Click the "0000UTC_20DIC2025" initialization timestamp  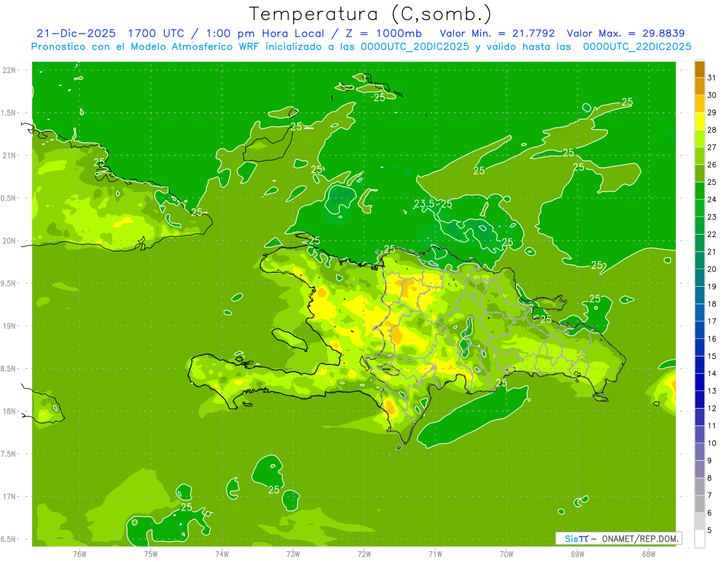click(414, 47)
